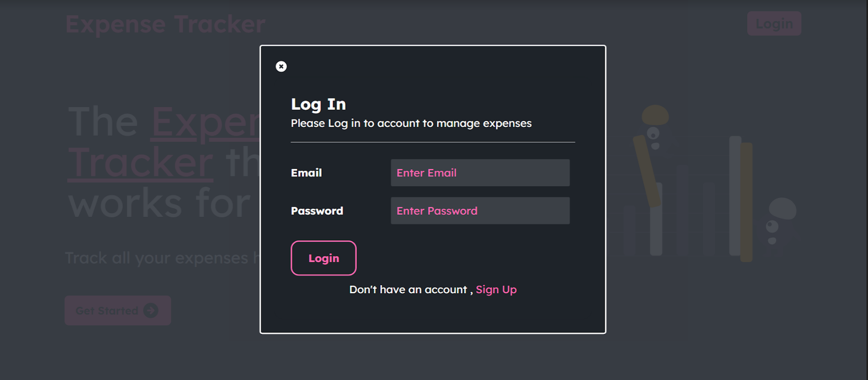Click the Log In heading of the modal
This screenshot has width=868, height=380.
318,104
